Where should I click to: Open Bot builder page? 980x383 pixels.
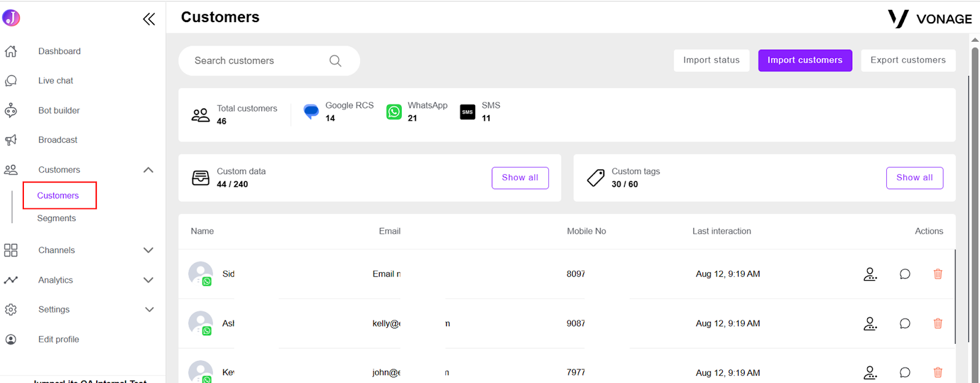pyautogui.click(x=59, y=110)
